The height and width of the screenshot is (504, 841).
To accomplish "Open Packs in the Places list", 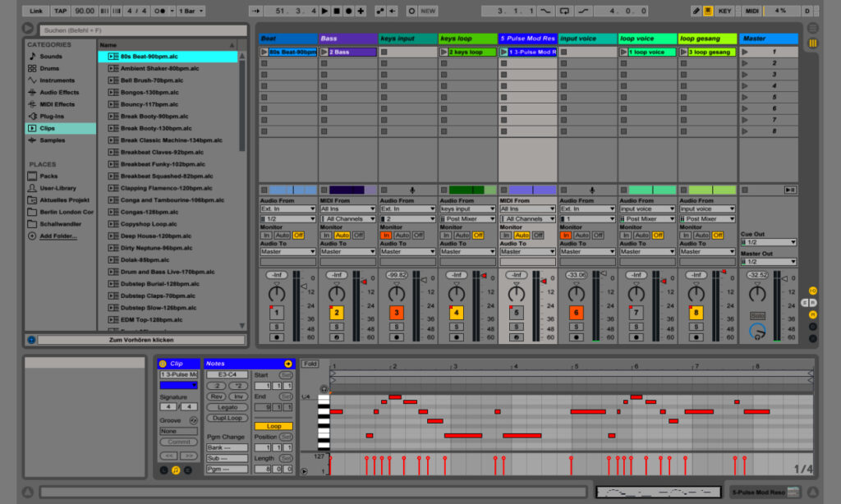I will pyautogui.click(x=48, y=176).
